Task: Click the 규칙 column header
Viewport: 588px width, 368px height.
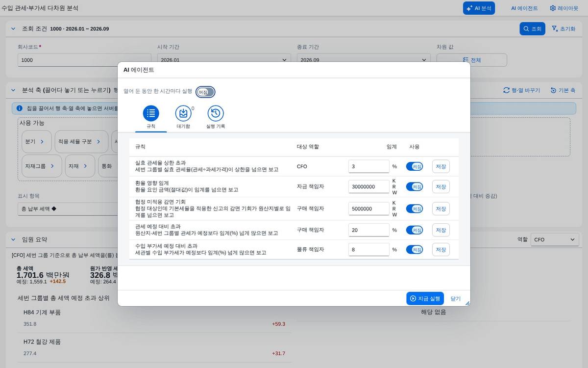Action: (140, 147)
